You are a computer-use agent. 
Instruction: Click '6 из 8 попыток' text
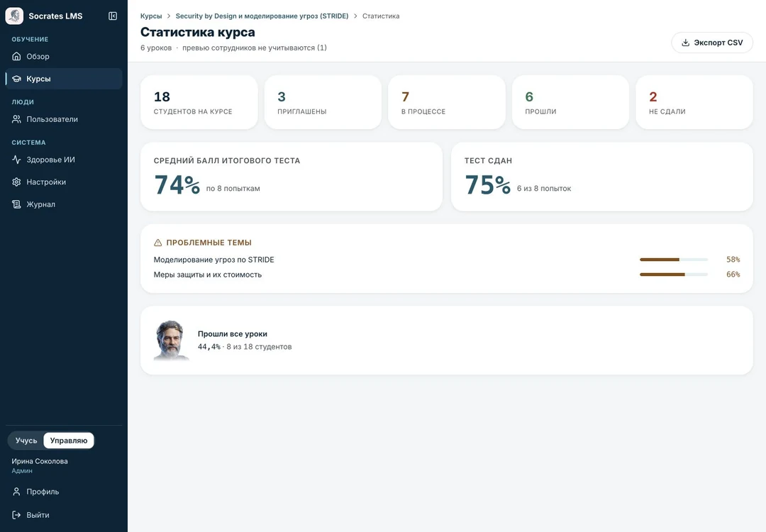[x=544, y=189]
